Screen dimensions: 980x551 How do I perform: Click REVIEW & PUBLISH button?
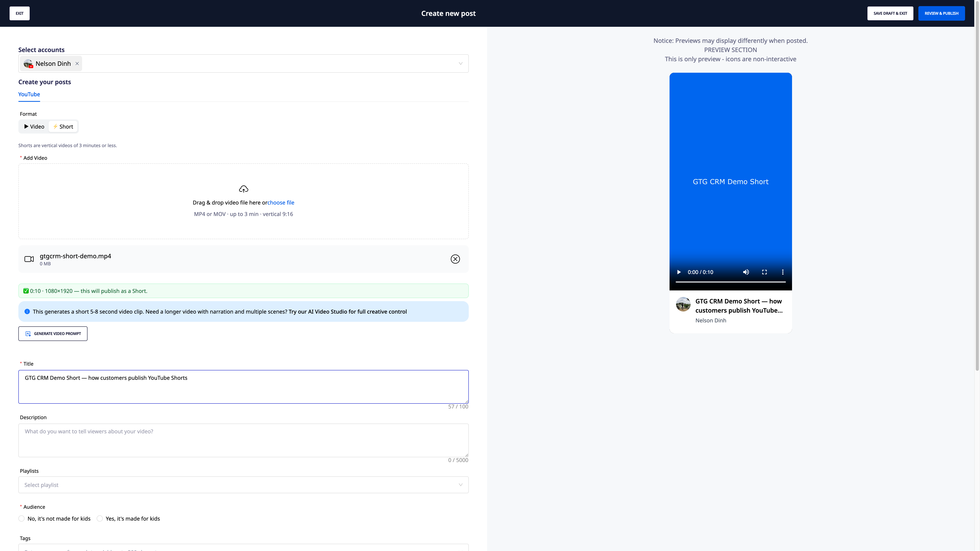coord(942,13)
